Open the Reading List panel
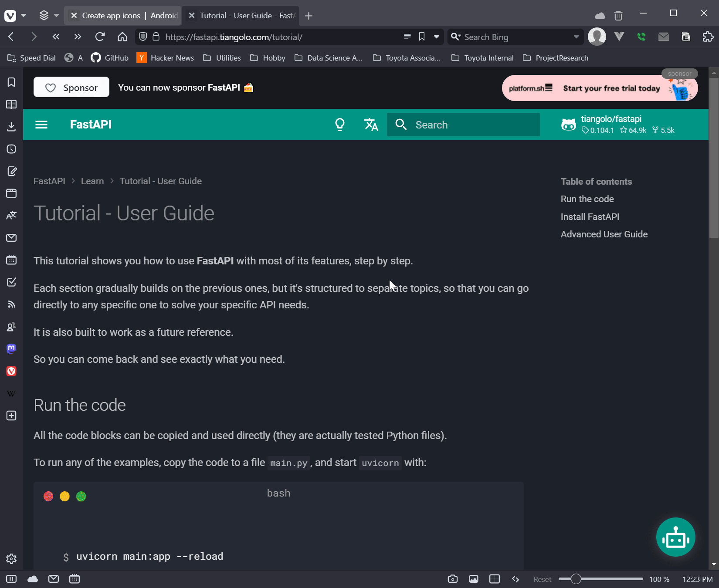Viewport: 719px width, 588px height. coord(11,105)
